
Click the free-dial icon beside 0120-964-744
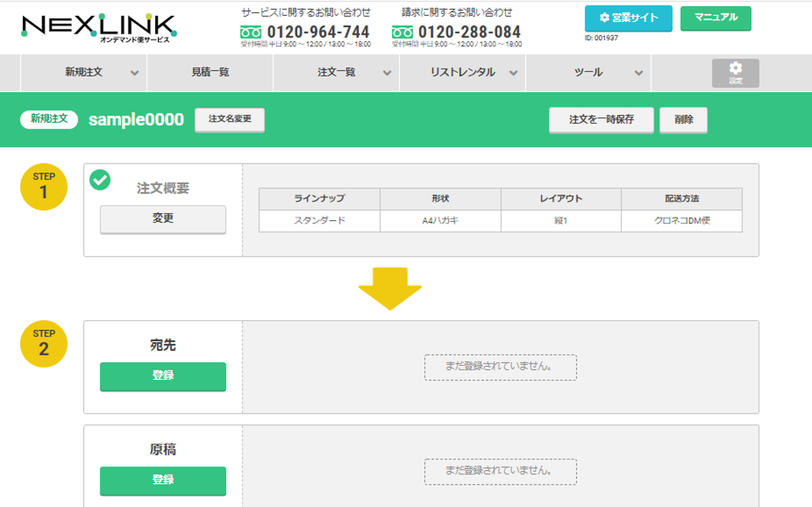pos(251,32)
